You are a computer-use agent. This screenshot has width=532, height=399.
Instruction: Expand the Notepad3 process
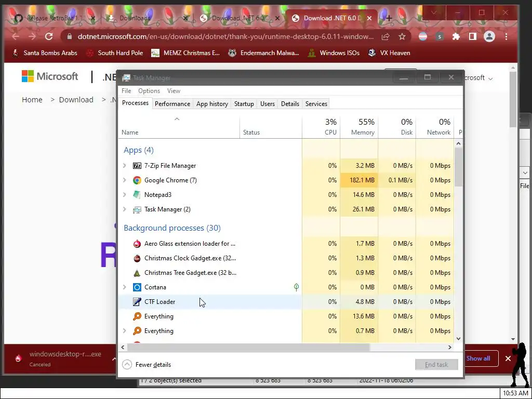[125, 195]
